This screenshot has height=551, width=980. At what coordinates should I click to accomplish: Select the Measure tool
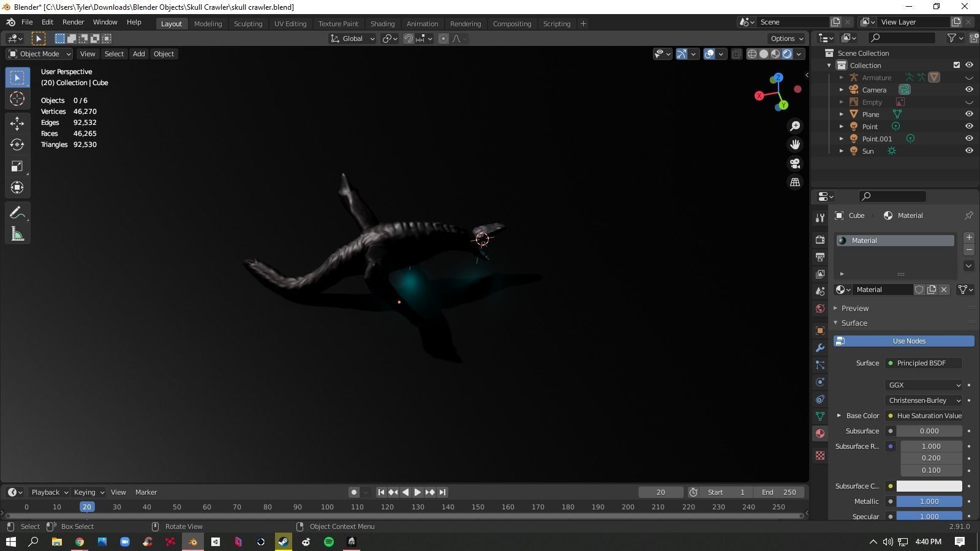pyautogui.click(x=17, y=233)
